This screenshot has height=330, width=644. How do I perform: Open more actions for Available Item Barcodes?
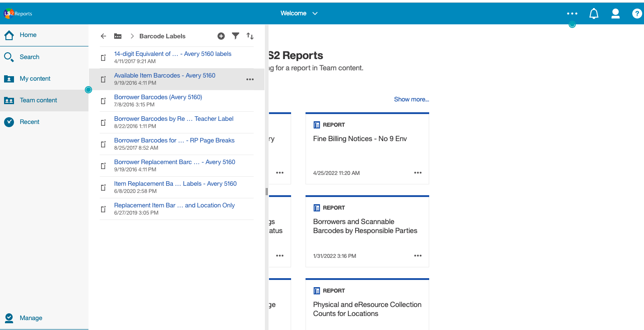(250, 79)
